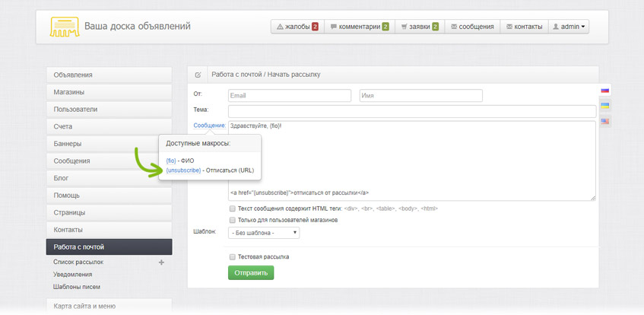The width and height of the screenshot is (644, 315).
Task: Open Магазины in the sidebar
Action: click(x=109, y=92)
